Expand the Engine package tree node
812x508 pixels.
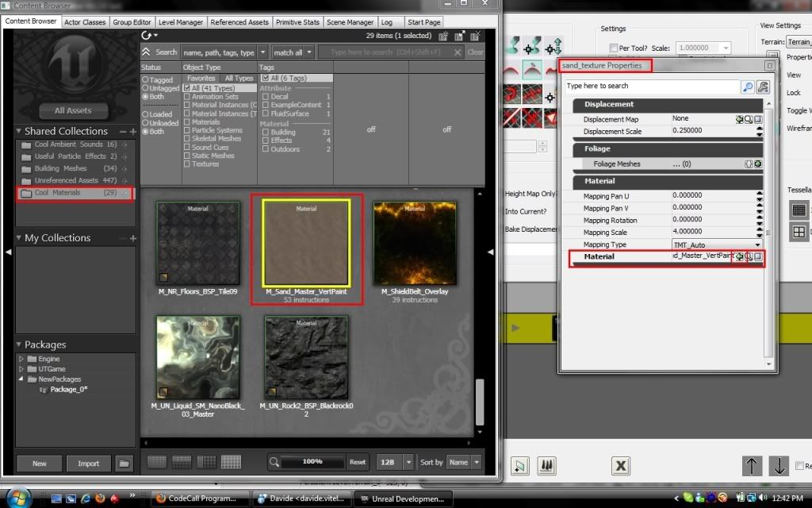(x=21, y=359)
